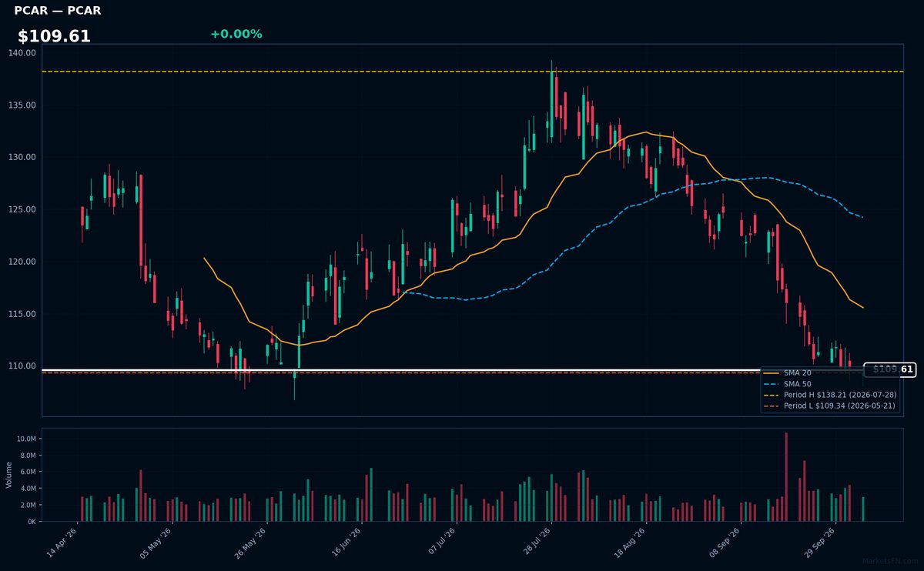Click the 07 Jul '26 date label
The height and width of the screenshot is (571, 924).
[440, 543]
